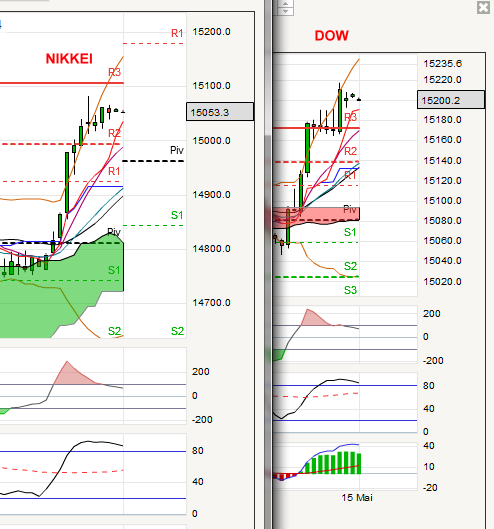Click the 14800.0 price axis label

point(212,249)
